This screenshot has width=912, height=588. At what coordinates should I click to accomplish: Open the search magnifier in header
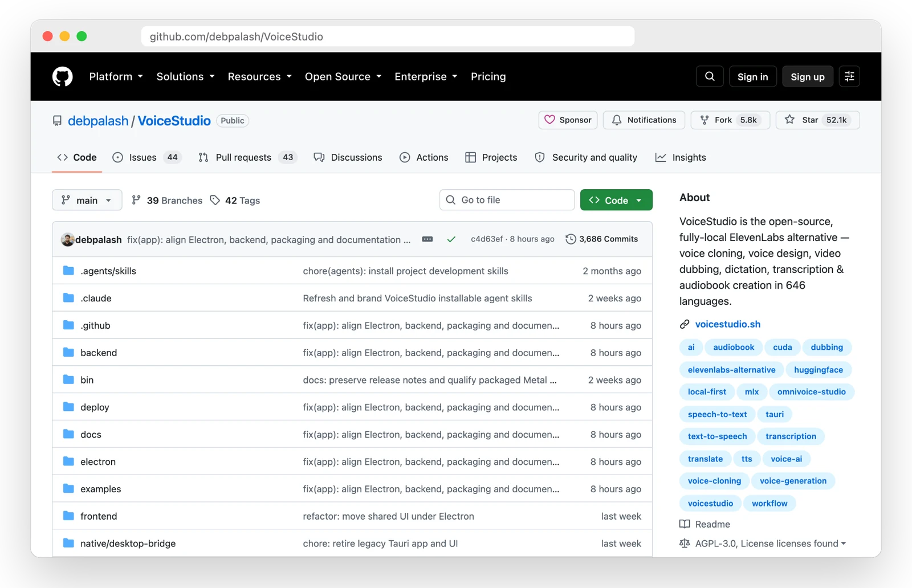pos(710,76)
